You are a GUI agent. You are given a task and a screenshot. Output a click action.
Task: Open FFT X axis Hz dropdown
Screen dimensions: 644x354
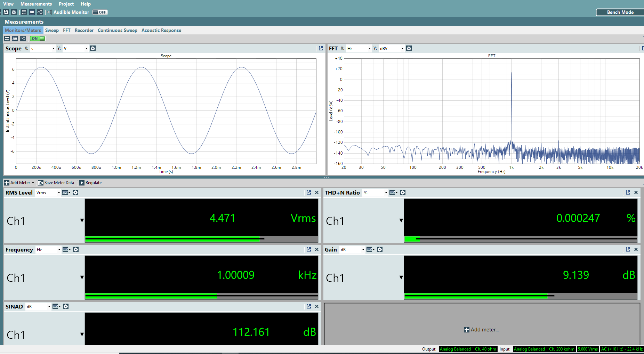pyautogui.click(x=359, y=48)
